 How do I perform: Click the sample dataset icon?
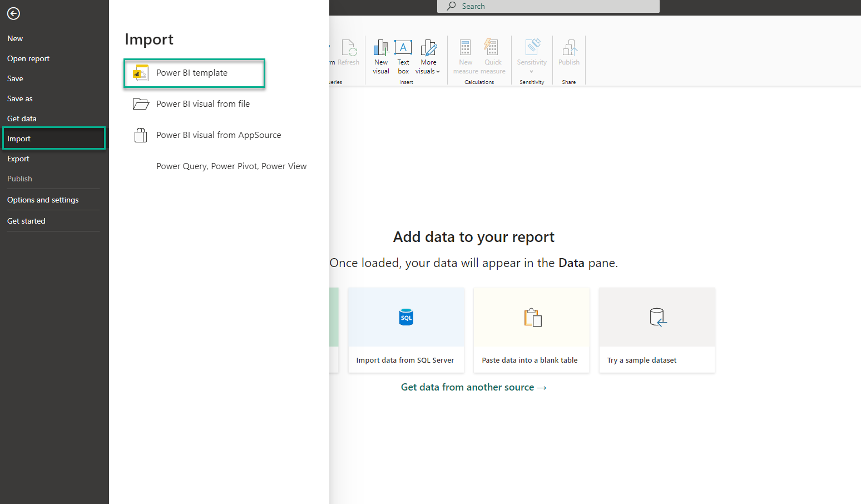point(657,317)
